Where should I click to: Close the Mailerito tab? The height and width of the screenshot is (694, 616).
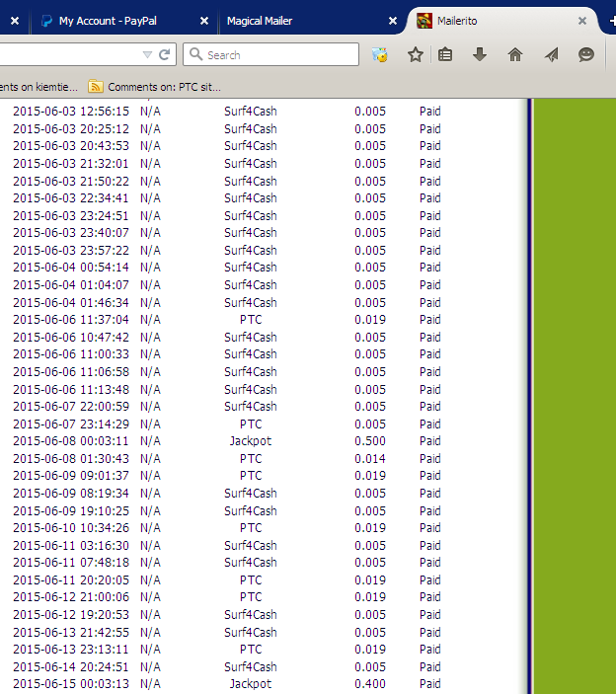tap(582, 21)
